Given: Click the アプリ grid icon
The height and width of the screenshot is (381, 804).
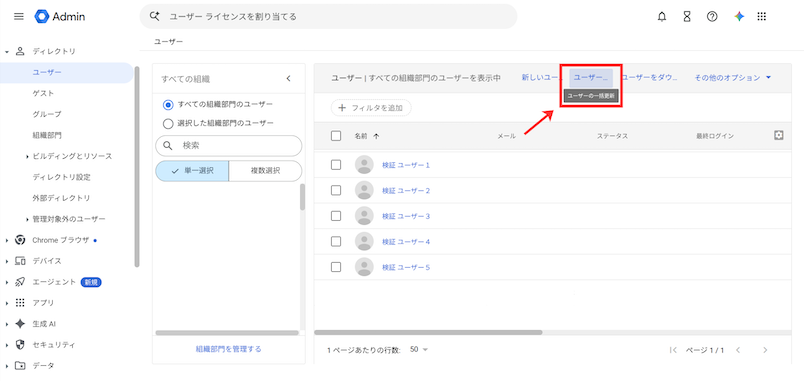Looking at the screenshot, I should 21,303.
